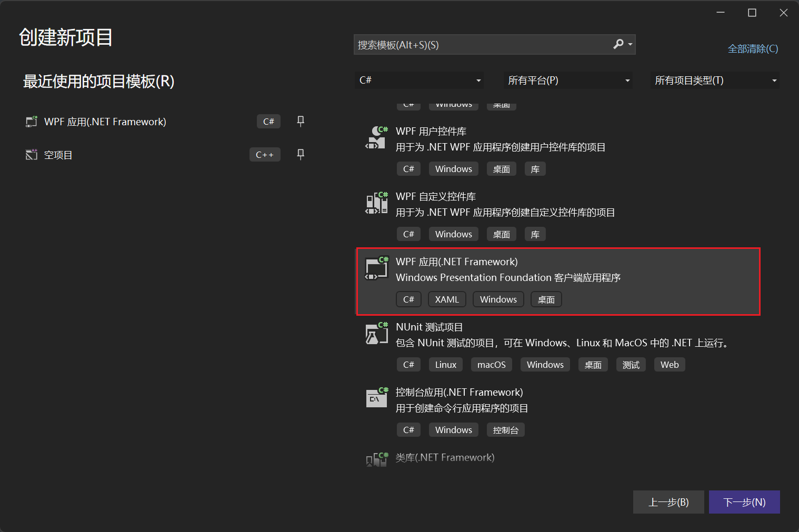Click the XAML tag on WPF 应用
This screenshot has width=799, height=532.
[447, 299]
